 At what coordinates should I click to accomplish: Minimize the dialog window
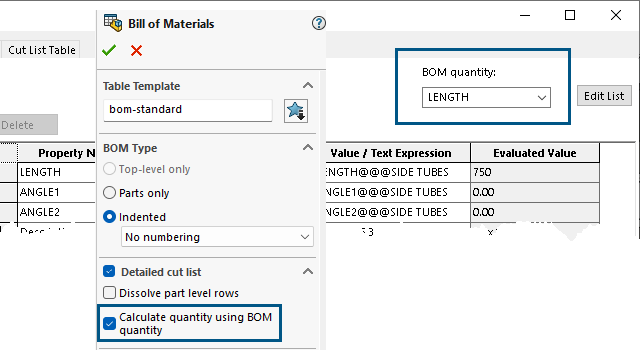pos(525,16)
